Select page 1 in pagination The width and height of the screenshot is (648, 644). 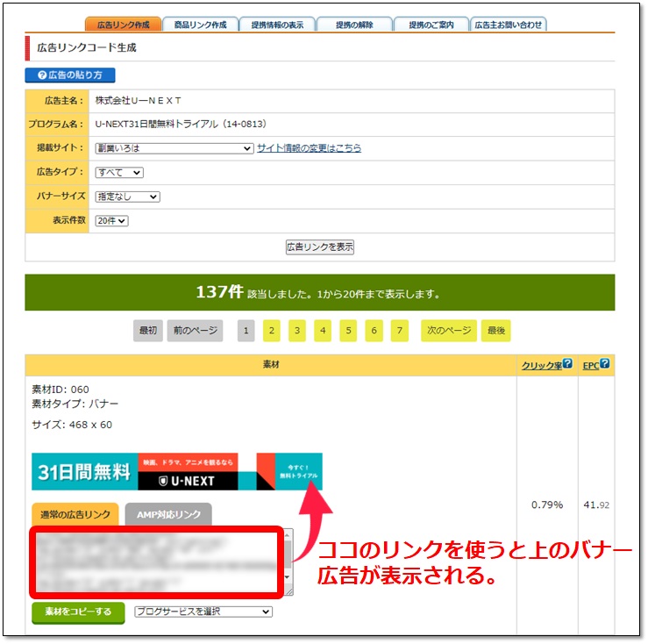pyautogui.click(x=246, y=331)
